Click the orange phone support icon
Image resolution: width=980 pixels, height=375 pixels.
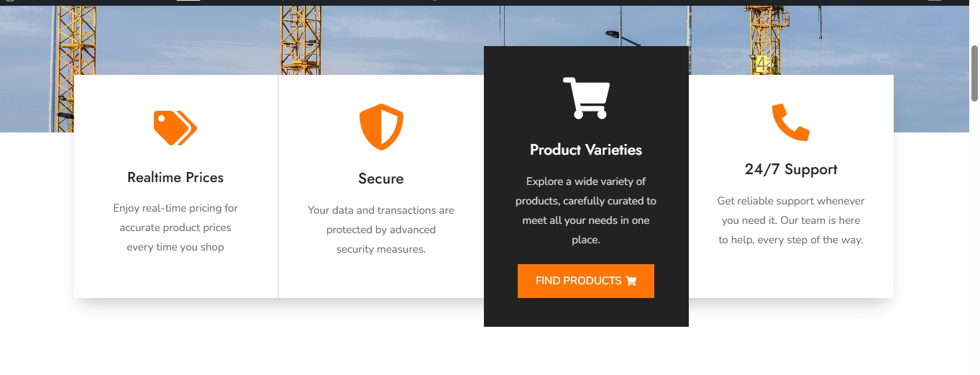(790, 122)
